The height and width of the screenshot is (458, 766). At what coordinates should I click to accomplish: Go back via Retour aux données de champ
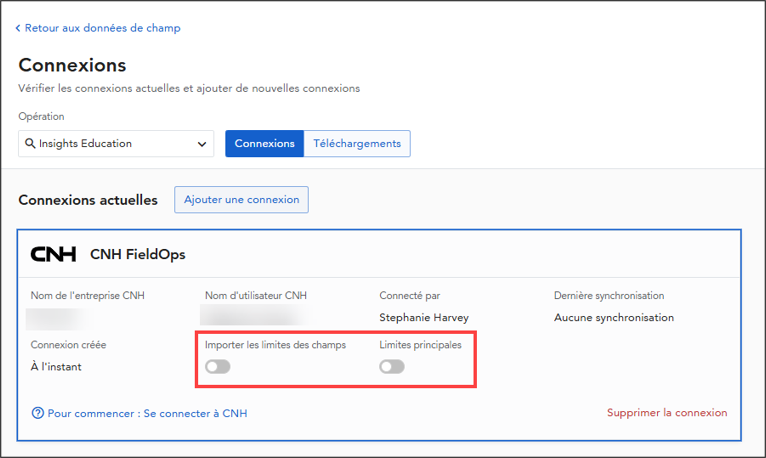[x=98, y=28]
